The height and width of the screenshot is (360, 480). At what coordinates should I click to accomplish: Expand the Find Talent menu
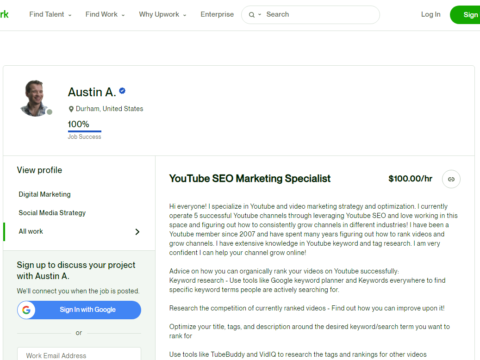(x=50, y=14)
